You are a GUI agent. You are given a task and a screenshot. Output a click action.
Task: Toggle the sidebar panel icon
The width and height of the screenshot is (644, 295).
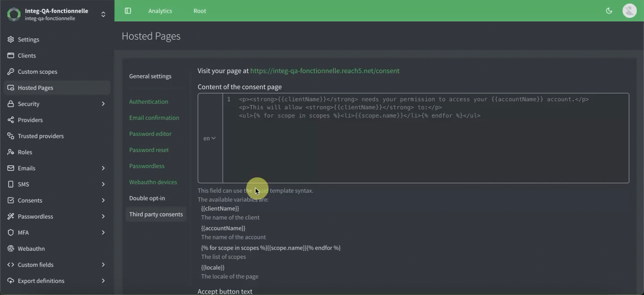click(128, 11)
